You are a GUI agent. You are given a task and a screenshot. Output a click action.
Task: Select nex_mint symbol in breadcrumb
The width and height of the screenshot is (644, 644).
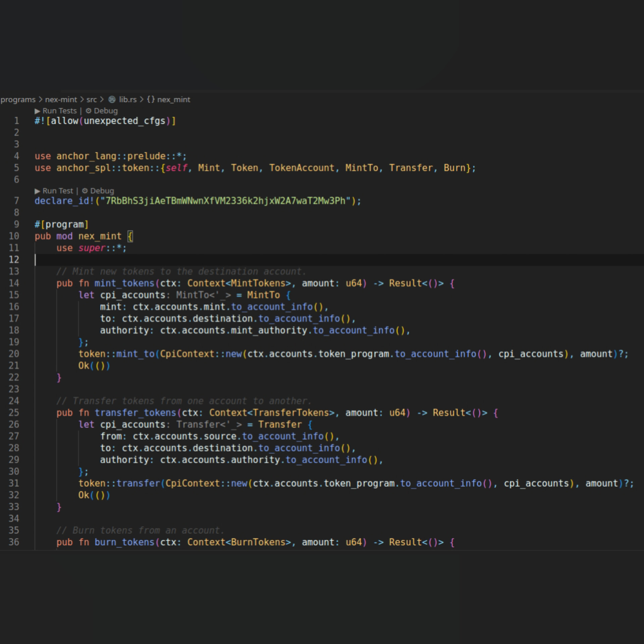click(173, 100)
